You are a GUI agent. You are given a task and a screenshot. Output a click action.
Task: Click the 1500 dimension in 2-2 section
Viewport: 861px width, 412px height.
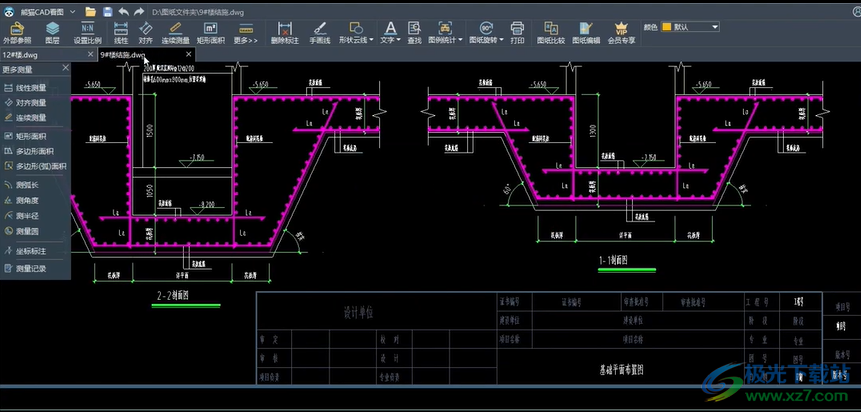click(150, 131)
